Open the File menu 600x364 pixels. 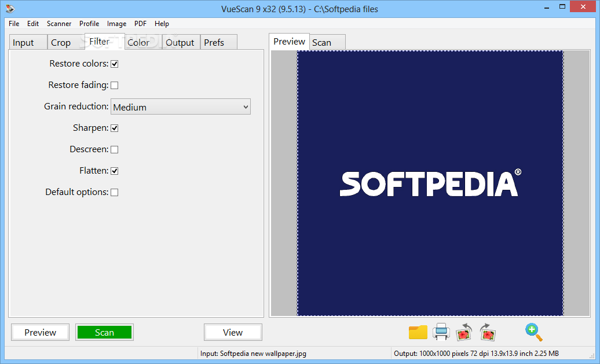click(14, 24)
